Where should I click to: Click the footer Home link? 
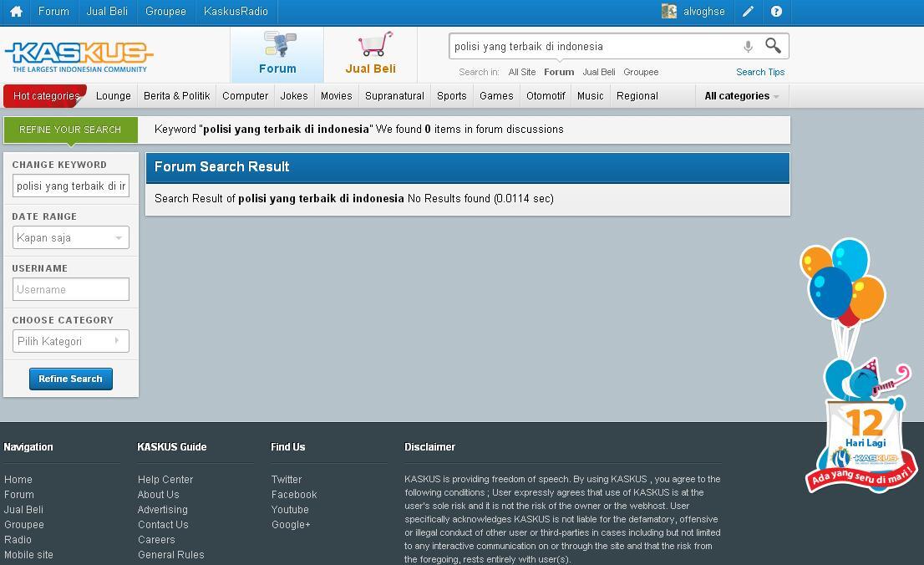(18, 480)
